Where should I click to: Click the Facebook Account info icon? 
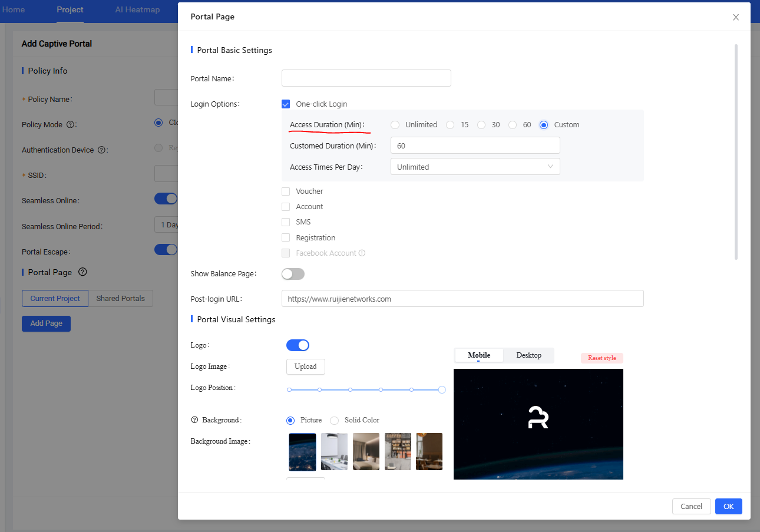(362, 253)
